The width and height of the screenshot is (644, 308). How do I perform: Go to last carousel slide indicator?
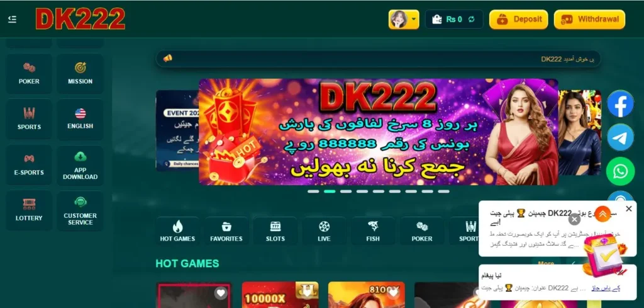(x=443, y=191)
